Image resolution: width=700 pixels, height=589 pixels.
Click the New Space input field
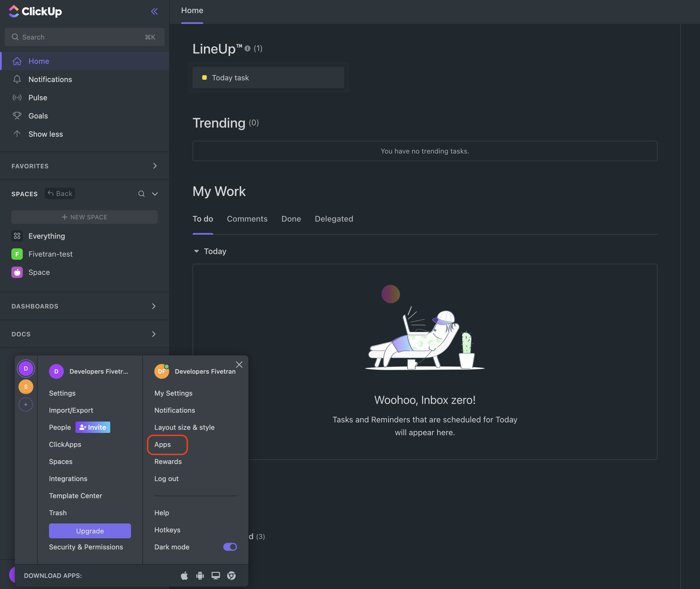(84, 217)
